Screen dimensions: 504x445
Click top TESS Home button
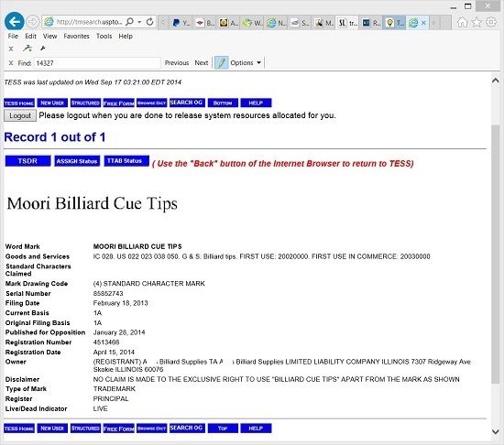(19, 103)
